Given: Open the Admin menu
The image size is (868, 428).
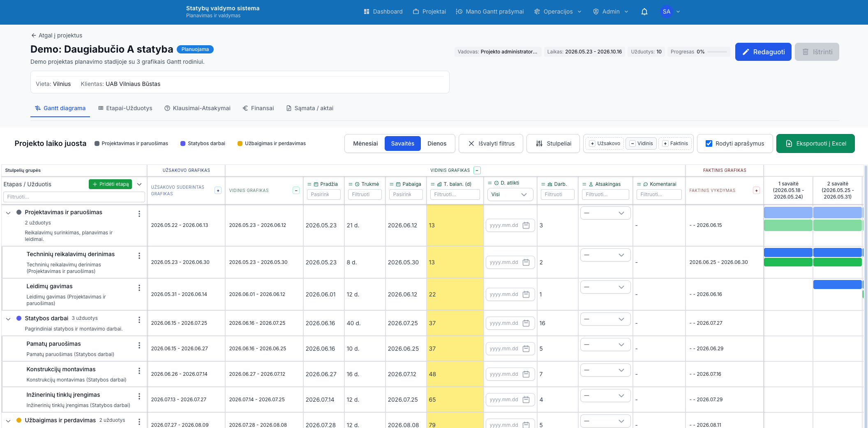Looking at the screenshot, I should coord(611,12).
